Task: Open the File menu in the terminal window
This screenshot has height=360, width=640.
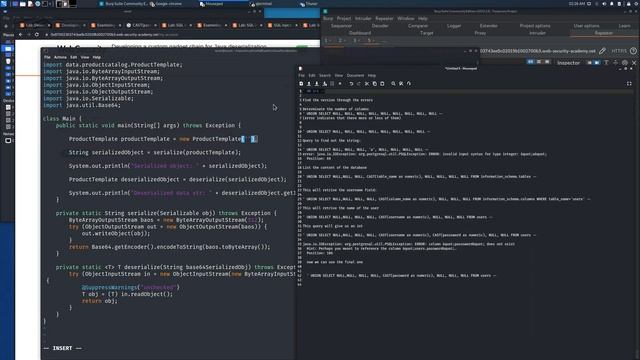Action: point(47,57)
